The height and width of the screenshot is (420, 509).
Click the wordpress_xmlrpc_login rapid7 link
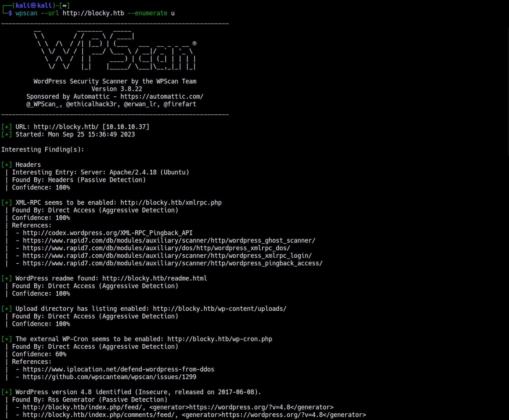[x=167, y=256]
